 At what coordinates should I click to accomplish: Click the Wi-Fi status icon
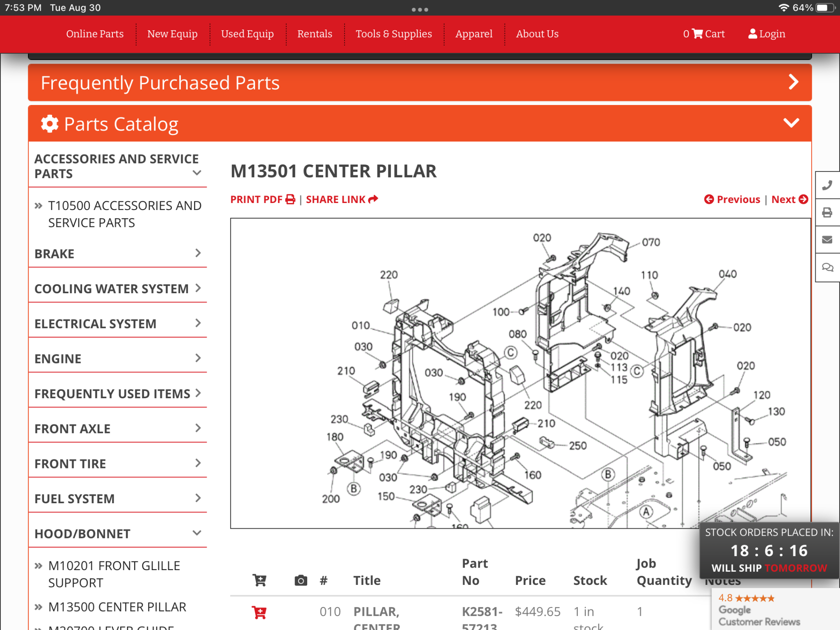point(783,8)
